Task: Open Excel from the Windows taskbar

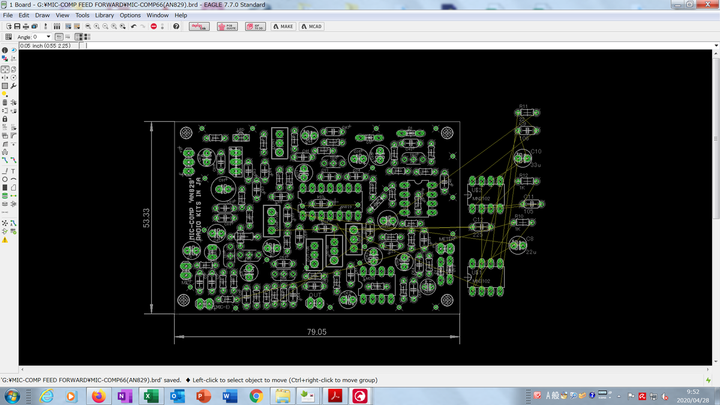Action: point(150,396)
